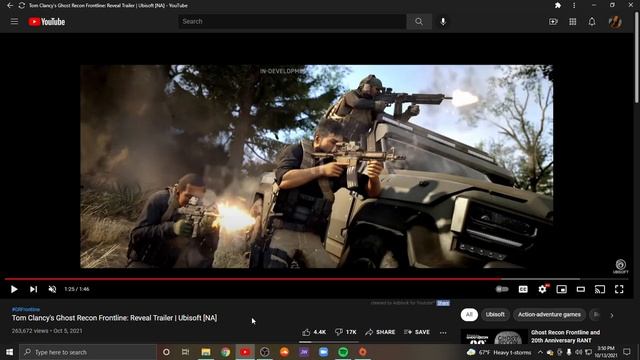
Task: Open the clock and date flyout
Action: coord(605,352)
